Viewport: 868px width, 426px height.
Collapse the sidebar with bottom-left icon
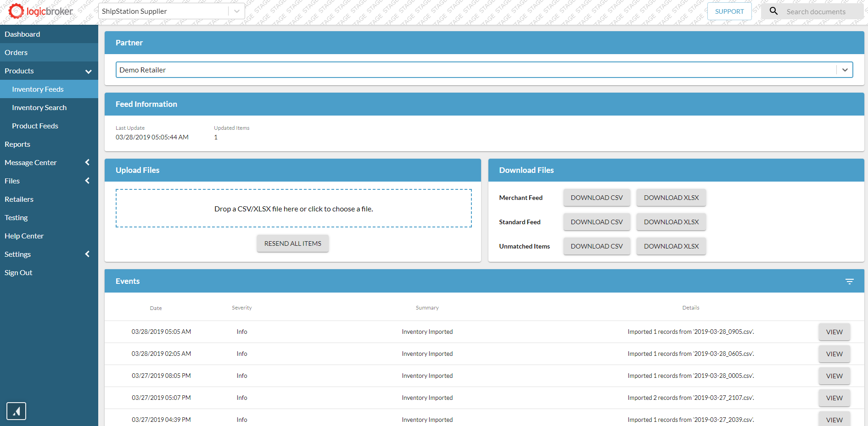(16, 411)
